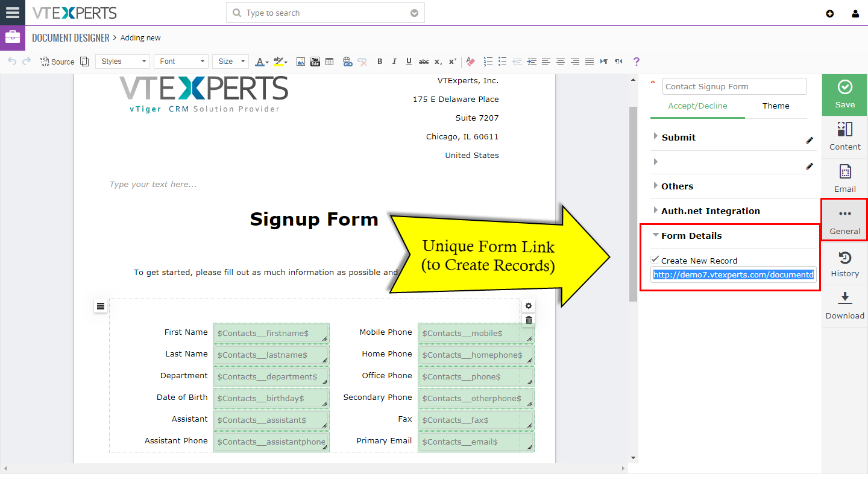Insert a numbered list
Image resolution: width=868 pixels, height=488 pixels.
488,62
